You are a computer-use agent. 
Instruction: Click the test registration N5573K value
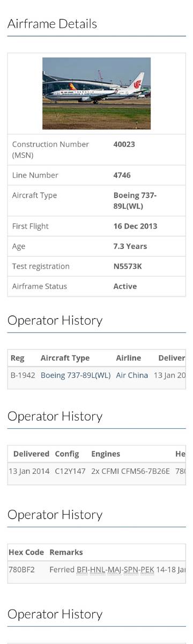[128, 266]
